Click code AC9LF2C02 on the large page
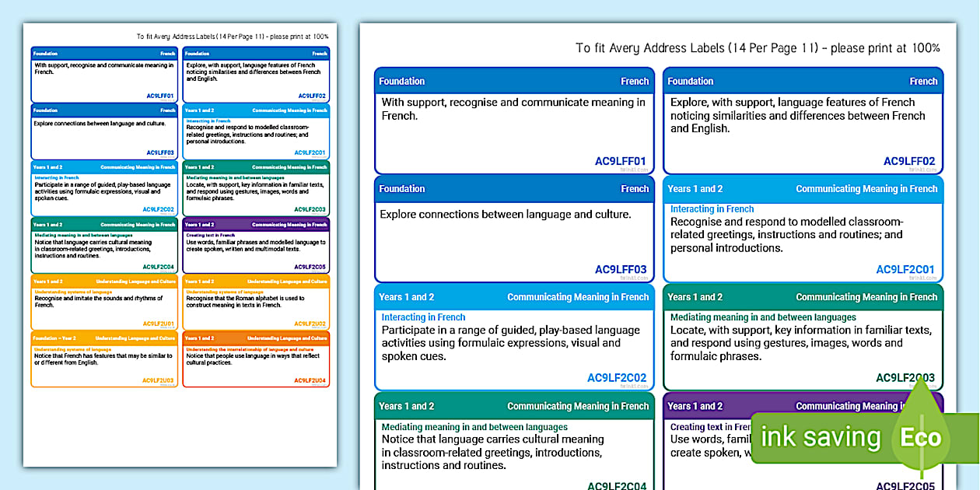Image resolution: width=980 pixels, height=490 pixels. 617,378
